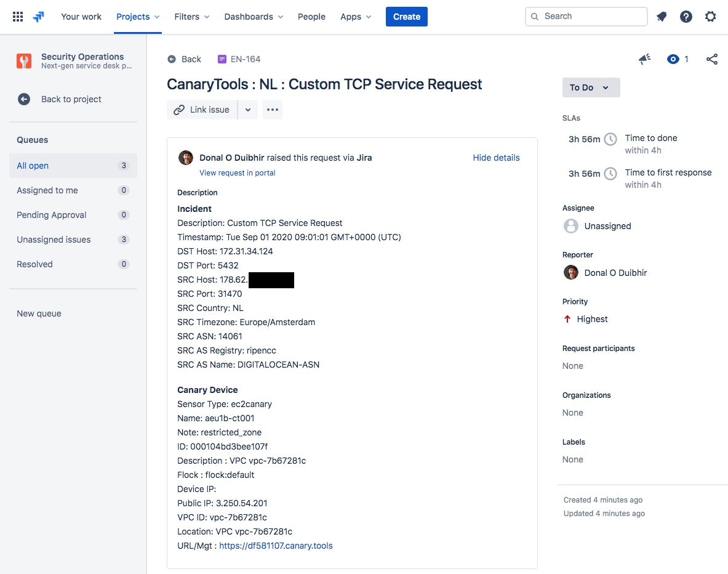Click Unassigned assignee value
This screenshot has height=574, width=728.
(x=607, y=226)
